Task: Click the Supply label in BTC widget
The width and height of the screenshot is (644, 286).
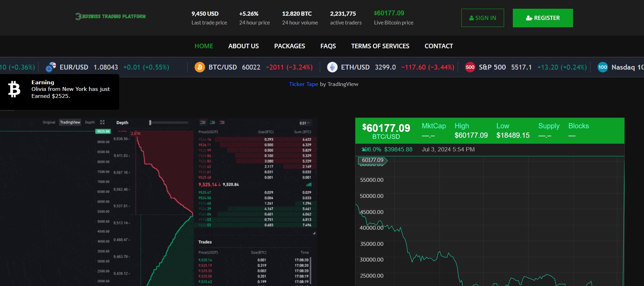Action: 549,126
